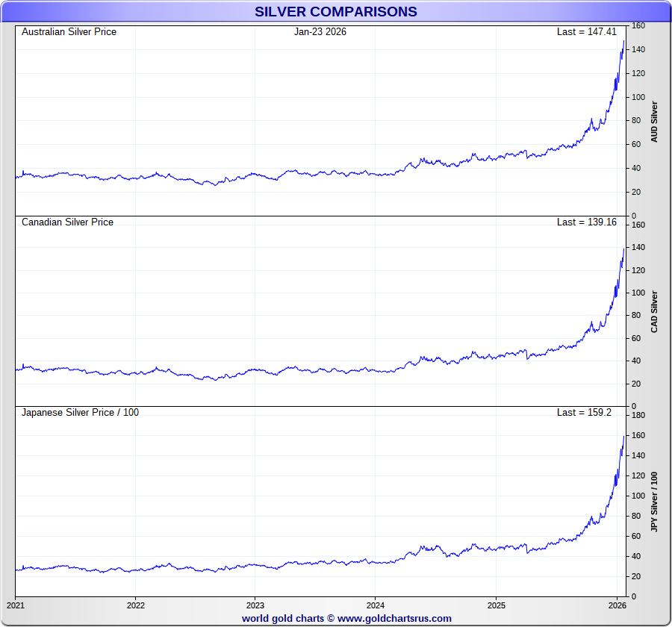Click the Last = 147.41 value
The width and height of the screenshot is (672, 627).
pos(586,32)
